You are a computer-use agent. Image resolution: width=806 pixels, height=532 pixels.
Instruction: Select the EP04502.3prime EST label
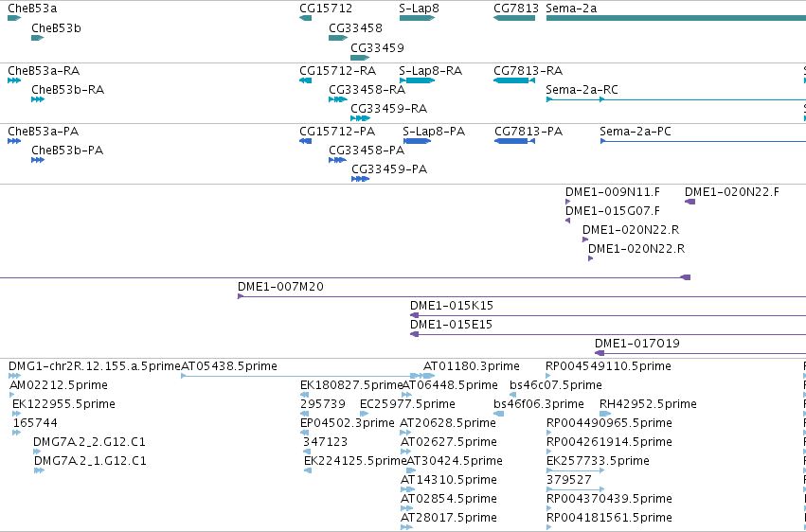coord(348,424)
